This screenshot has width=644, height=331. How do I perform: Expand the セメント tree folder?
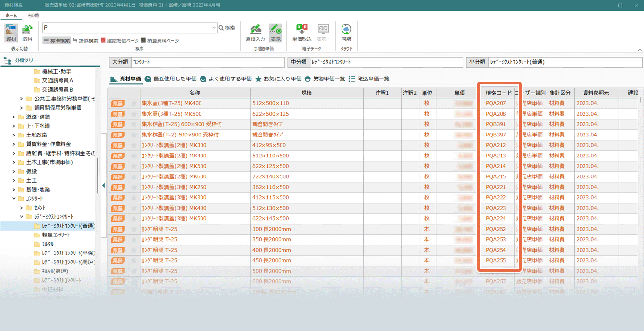21,208
